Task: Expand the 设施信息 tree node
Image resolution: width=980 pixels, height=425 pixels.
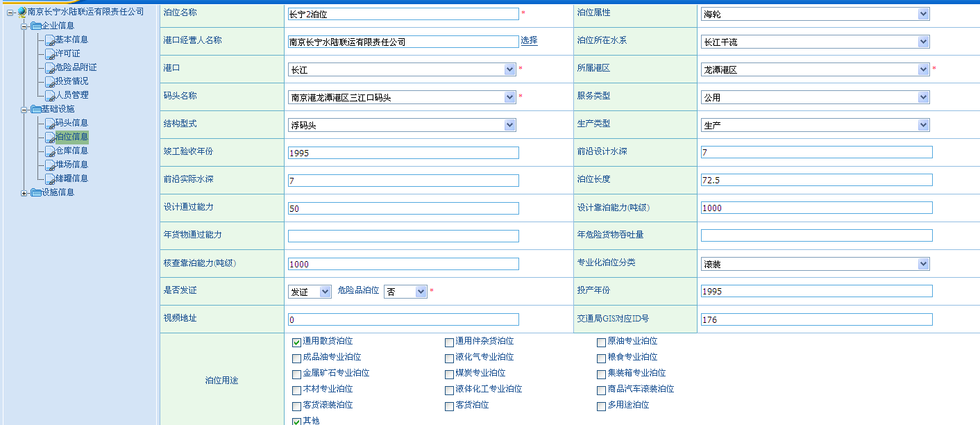Action: pos(24,193)
